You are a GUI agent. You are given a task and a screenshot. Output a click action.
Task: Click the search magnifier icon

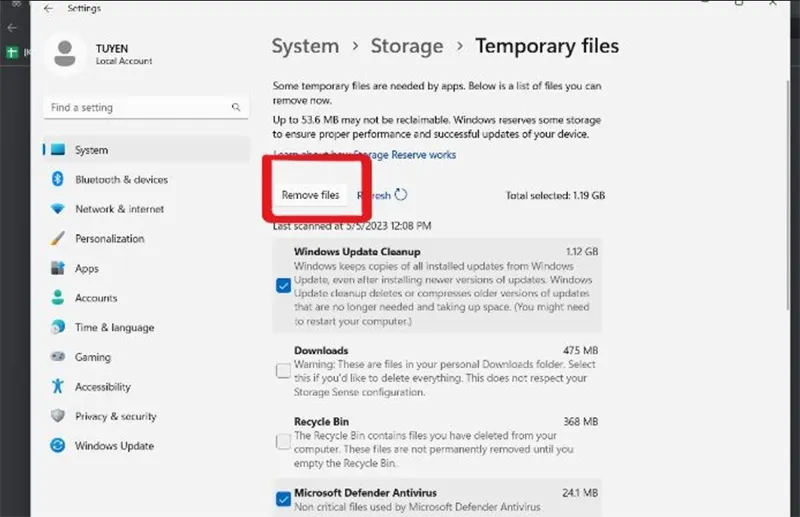236,107
